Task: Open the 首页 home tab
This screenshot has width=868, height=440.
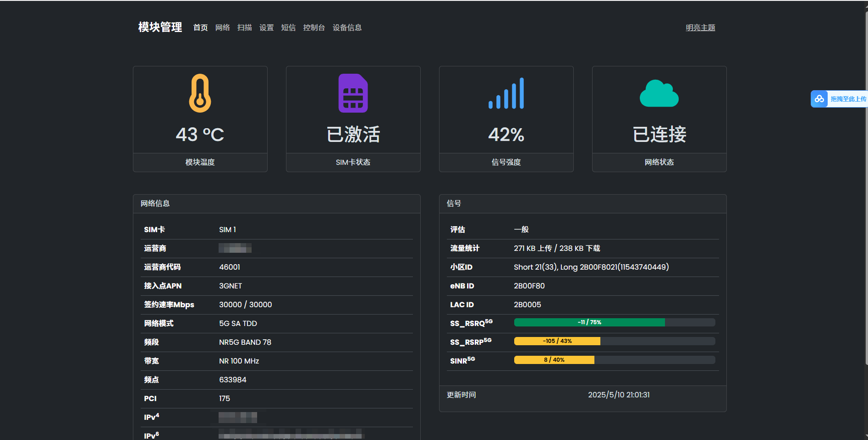Action: [200, 27]
